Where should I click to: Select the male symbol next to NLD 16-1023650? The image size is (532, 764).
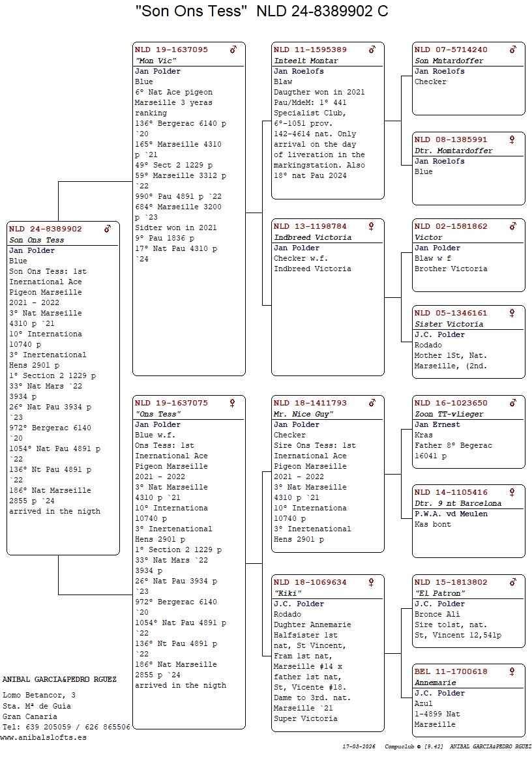(x=513, y=403)
